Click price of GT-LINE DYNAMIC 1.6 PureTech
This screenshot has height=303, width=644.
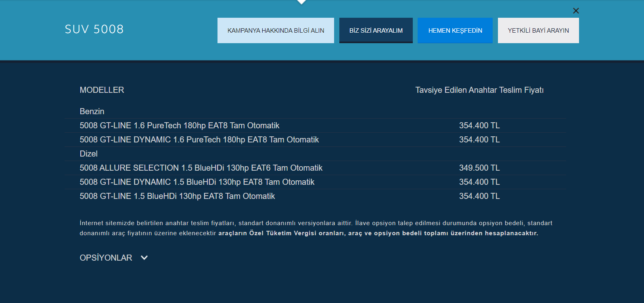pos(479,140)
